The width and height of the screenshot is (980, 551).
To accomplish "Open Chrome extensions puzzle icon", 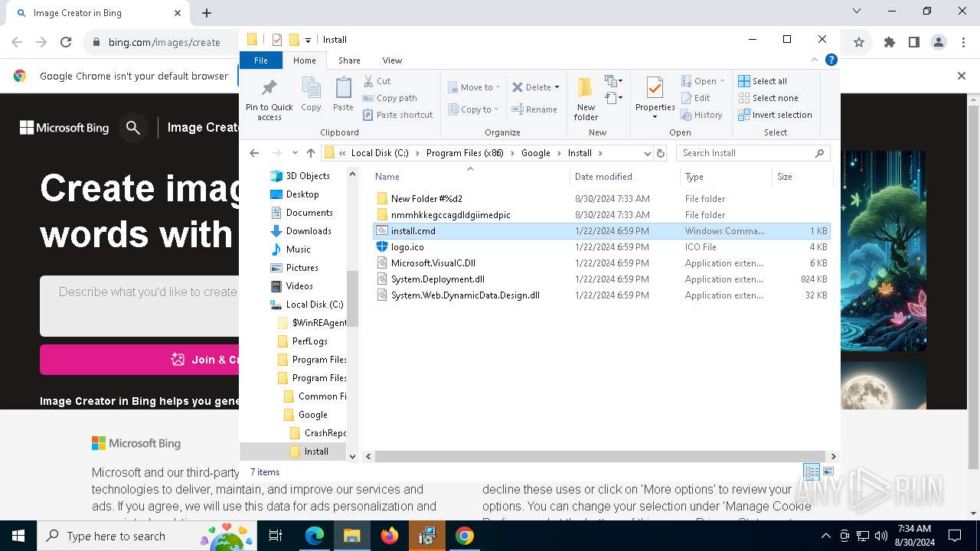I will tap(890, 43).
